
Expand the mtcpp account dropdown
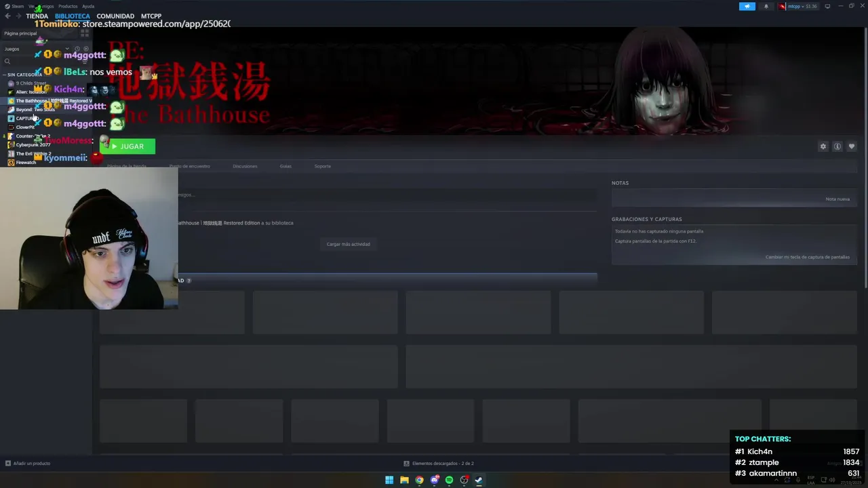(798, 6)
